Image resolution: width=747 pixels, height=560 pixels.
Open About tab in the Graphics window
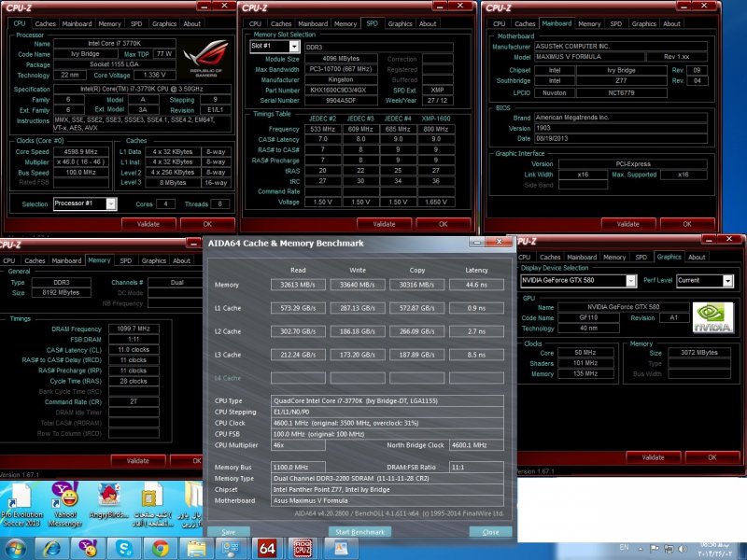pos(697,258)
